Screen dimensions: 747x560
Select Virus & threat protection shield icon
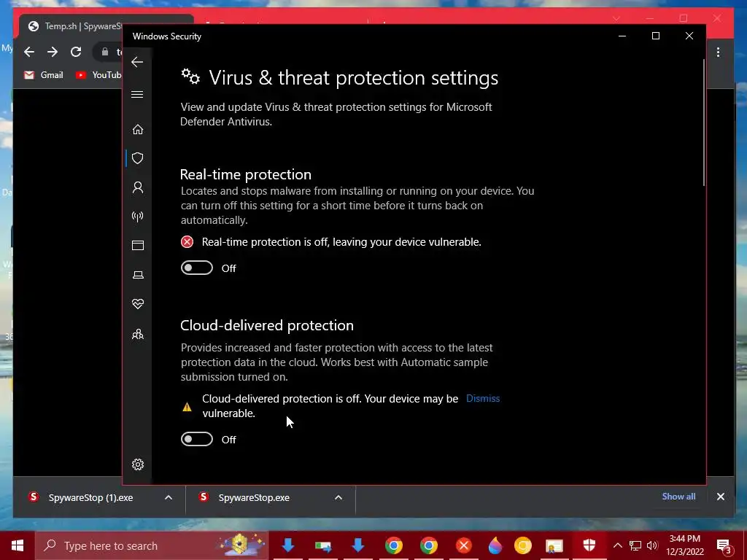(x=138, y=158)
